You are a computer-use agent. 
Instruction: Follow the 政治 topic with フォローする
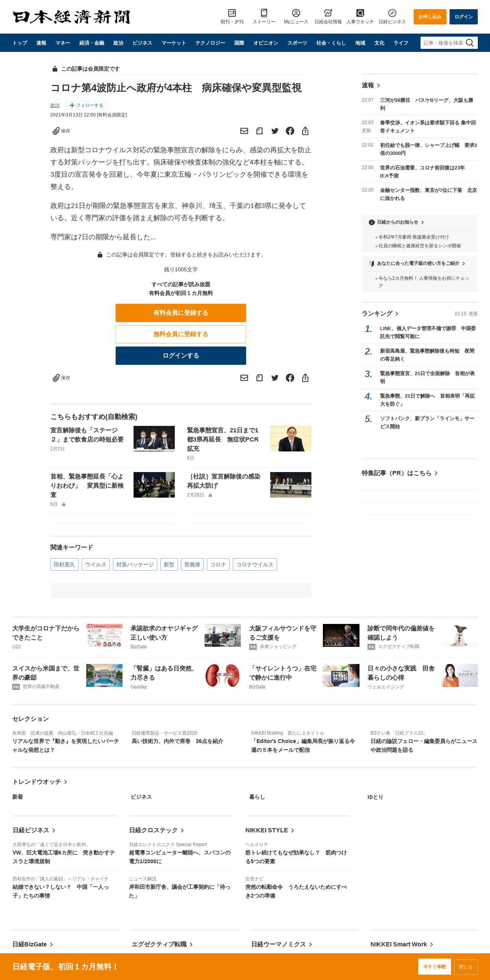[86, 105]
